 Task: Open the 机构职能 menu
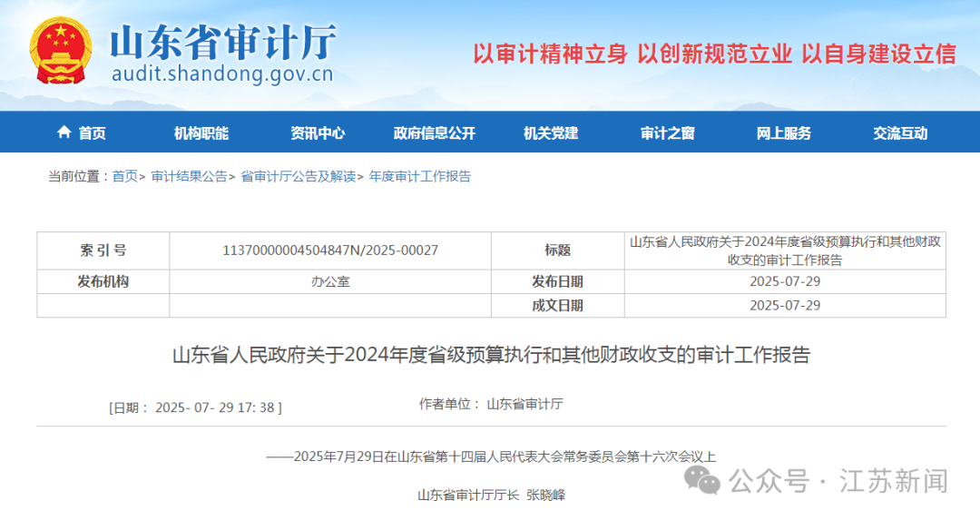201,133
